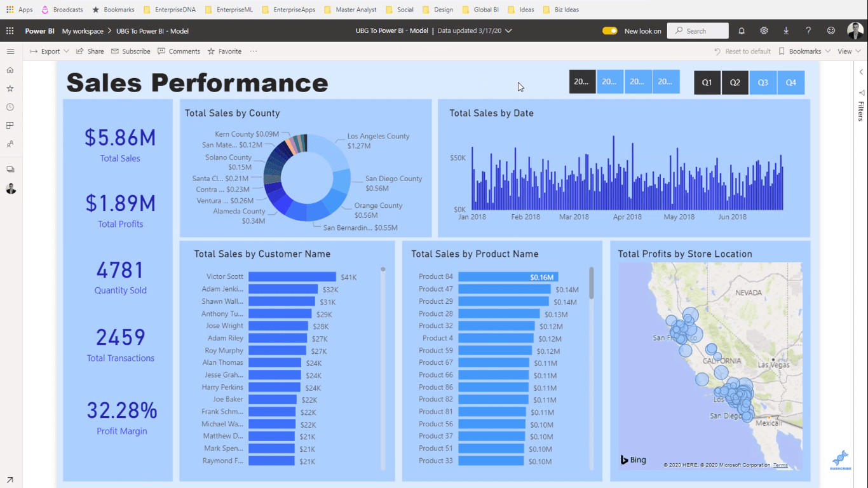Open the starred Bookmarks item in browser bar
Screen dimensions: 868x488
click(x=113, y=10)
